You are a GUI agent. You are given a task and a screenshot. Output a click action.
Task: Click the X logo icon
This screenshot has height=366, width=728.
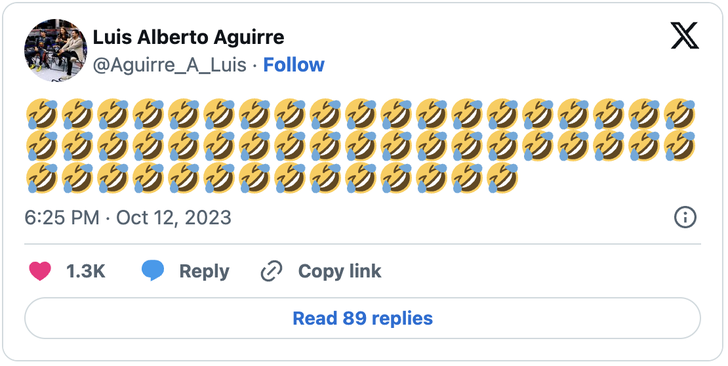(684, 36)
